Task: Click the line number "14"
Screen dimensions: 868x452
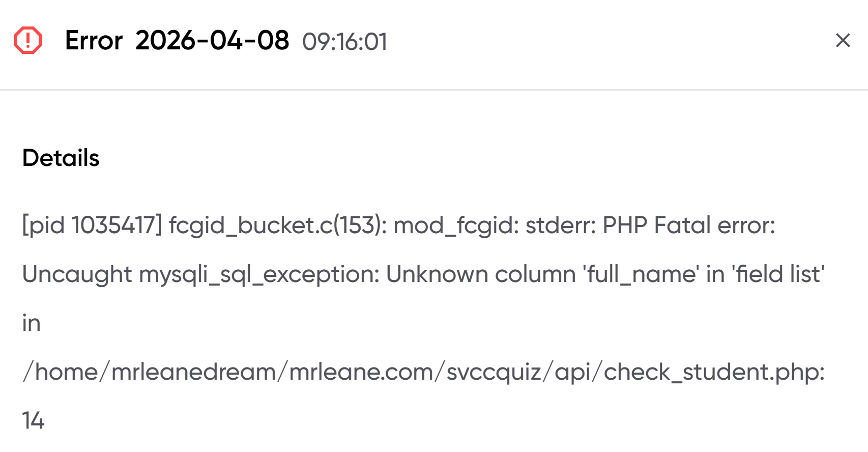Action: point(33,421)
